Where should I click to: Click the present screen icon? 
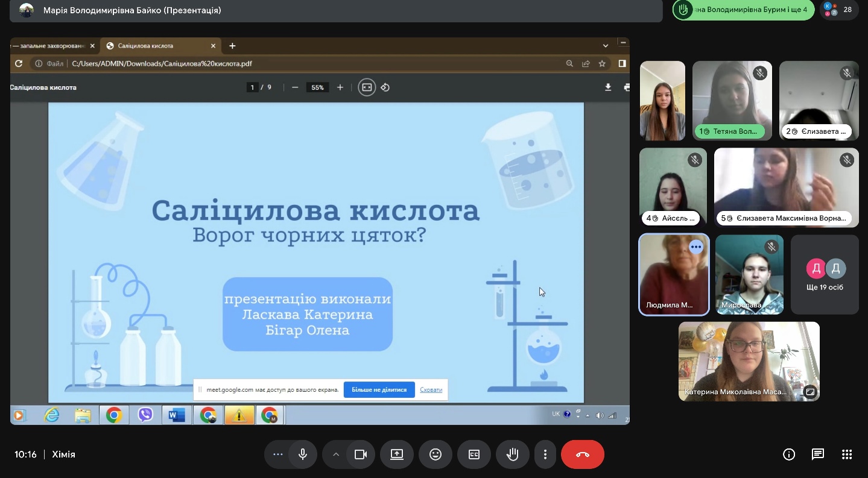397,454
